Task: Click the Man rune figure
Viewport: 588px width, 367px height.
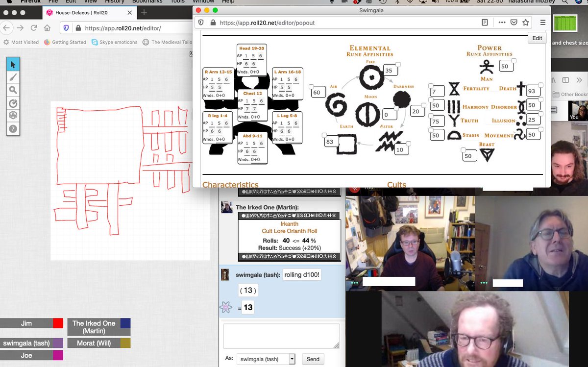Action: point(486,67)
